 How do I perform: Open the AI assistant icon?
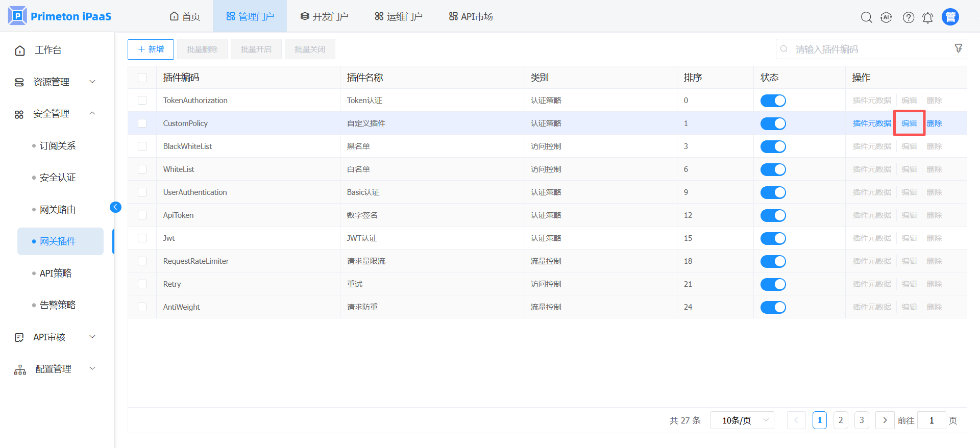point(886,17)
